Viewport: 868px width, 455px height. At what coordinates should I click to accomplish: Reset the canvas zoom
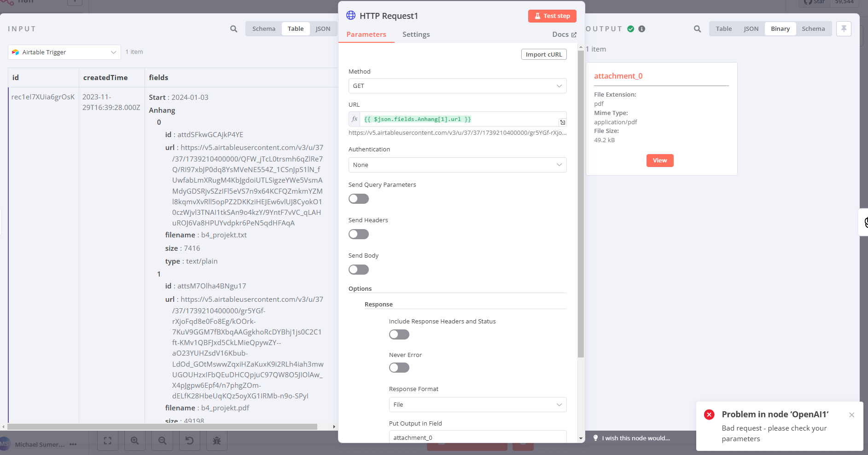coord(189,441)
